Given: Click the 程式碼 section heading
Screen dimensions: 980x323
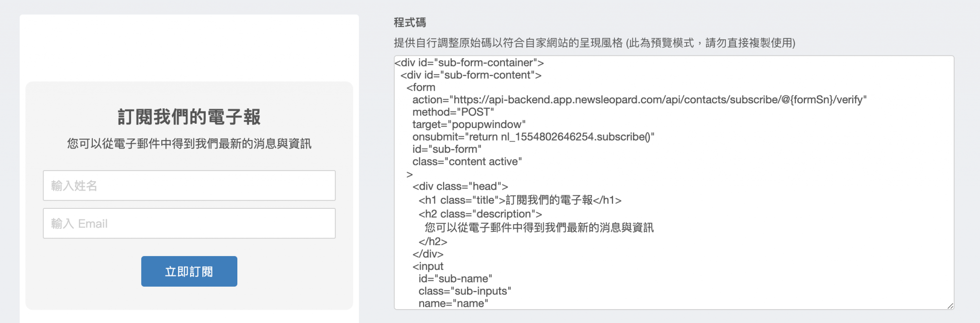Looking at the screenshot, I should [x=410, y=22].
